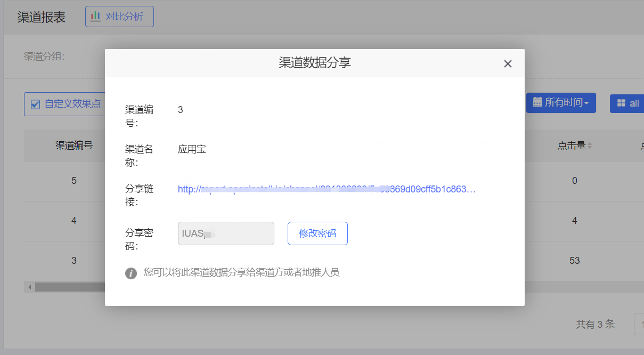Open the share link URL
This screenshot has height=355, width=644.
point(327,189)
